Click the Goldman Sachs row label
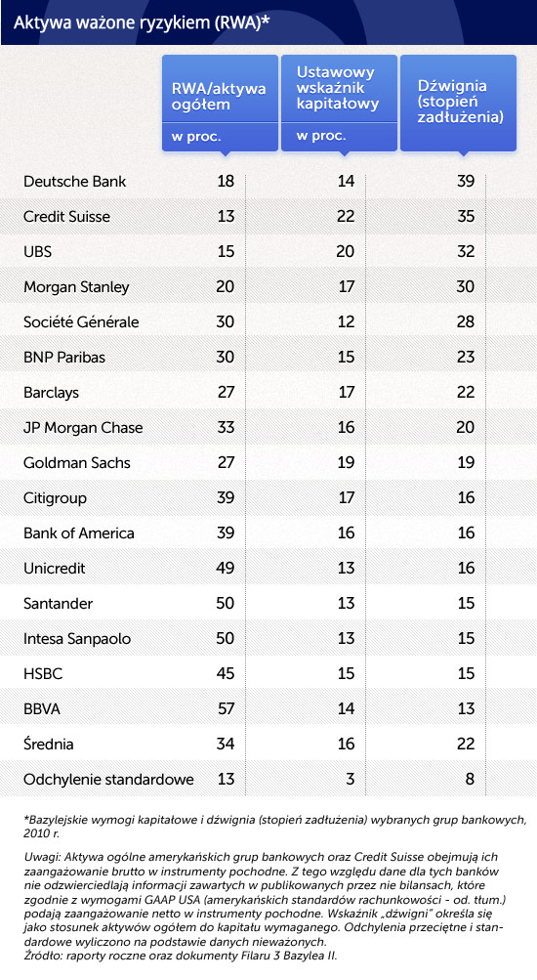This screenshot has height=980, width=537. coord(77,462)
